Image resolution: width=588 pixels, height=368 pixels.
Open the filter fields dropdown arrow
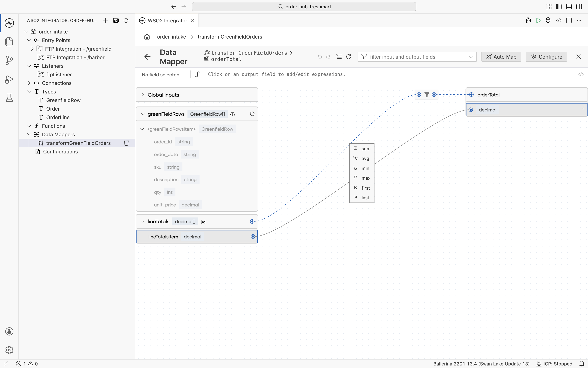[471, 57]
